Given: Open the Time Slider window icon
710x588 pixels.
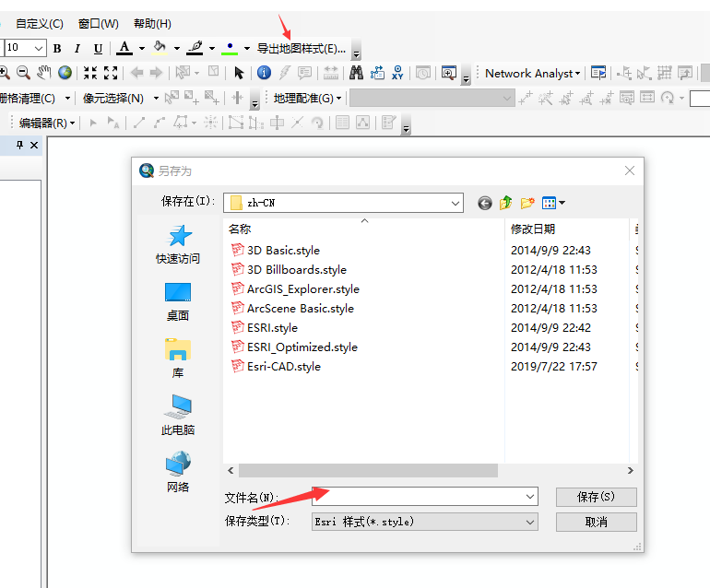Looking at the screenshot, I should click(x=423, y=73).
